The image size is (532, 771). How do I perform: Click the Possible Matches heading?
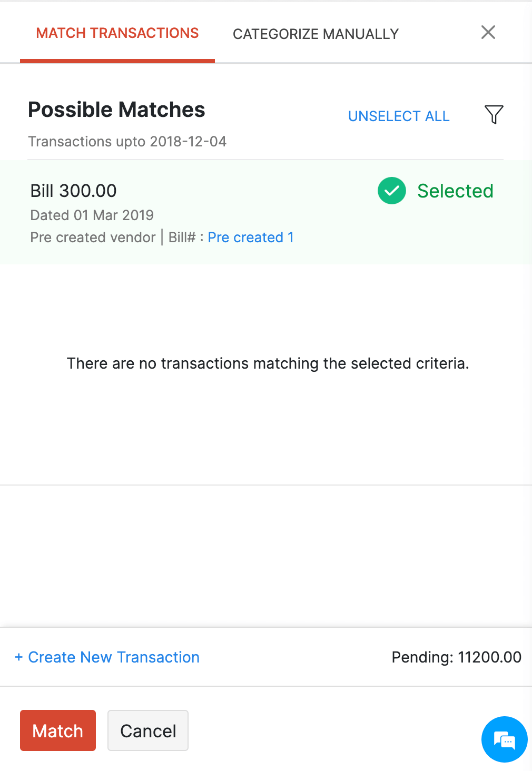[x=116, y=110]
